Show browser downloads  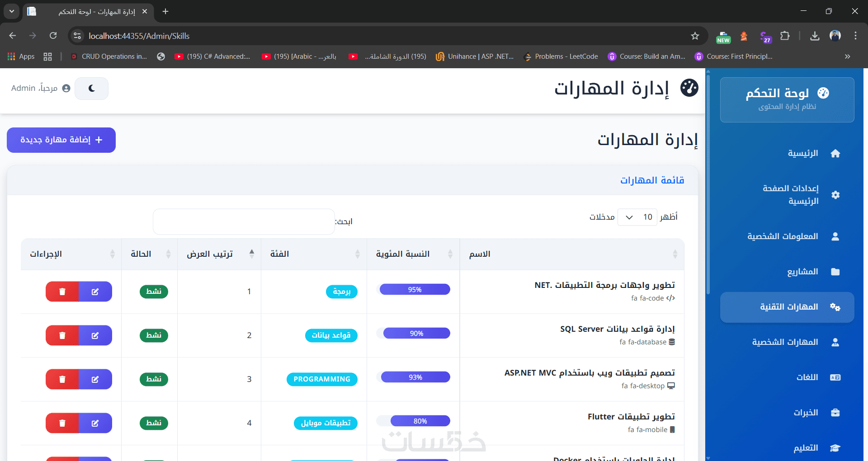(x=815, y=36)
